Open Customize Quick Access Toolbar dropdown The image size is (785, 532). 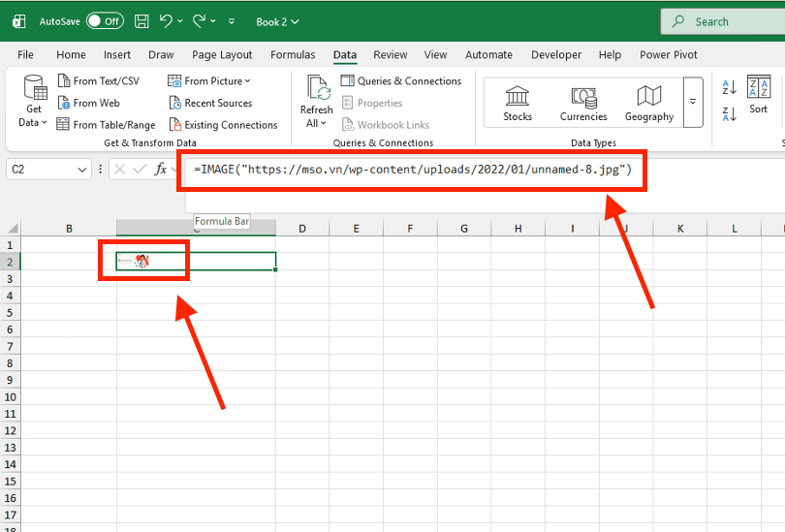(x=232, y=21)
